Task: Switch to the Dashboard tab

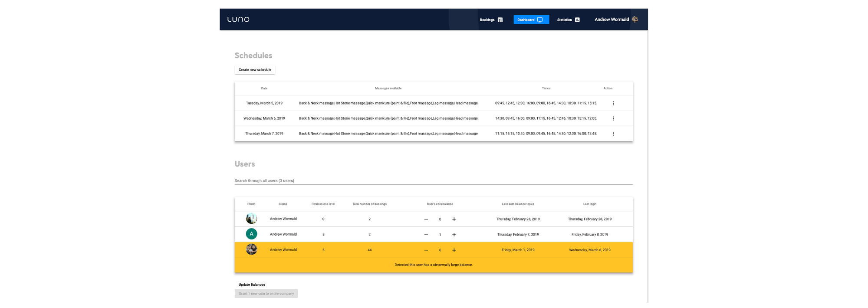Action: pyautogui.click(x=531, y=20)
